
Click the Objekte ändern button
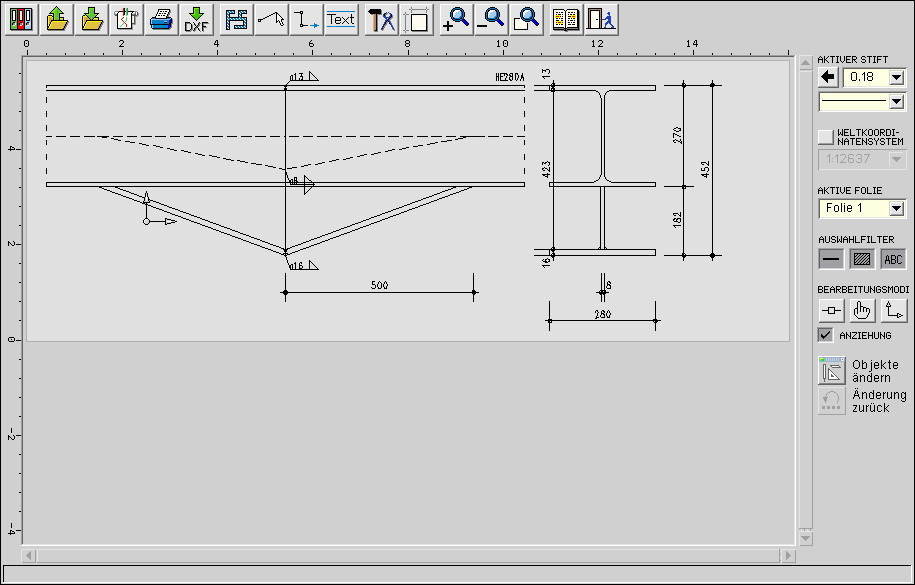[832, 371]
